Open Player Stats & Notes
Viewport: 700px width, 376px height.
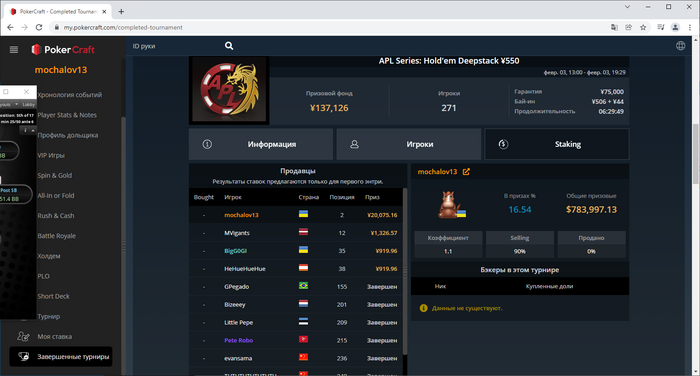pos(67,115)
